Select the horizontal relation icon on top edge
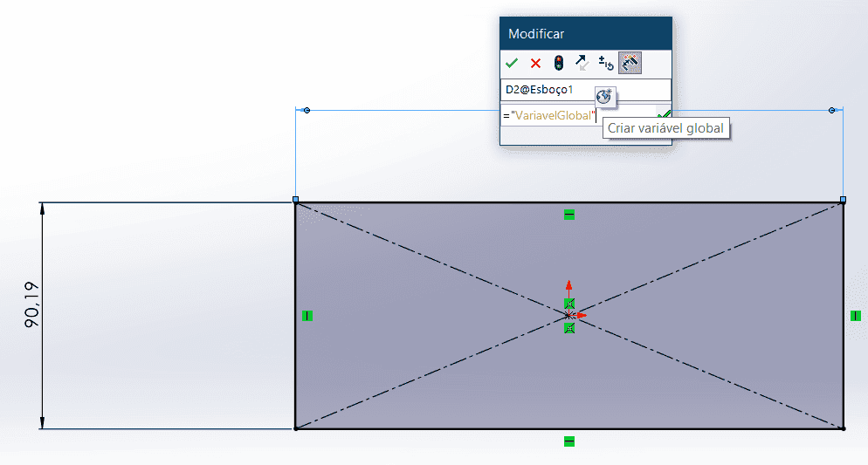 point(569,215)
